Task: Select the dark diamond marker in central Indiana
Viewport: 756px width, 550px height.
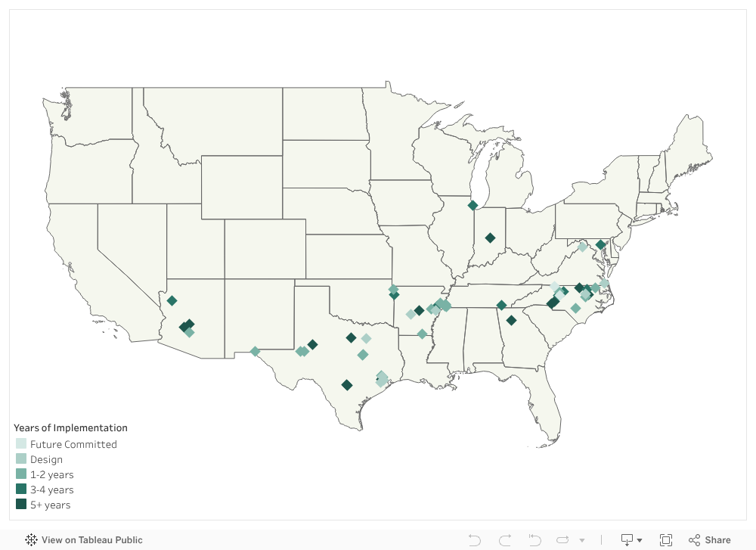Action: point(490,238)
